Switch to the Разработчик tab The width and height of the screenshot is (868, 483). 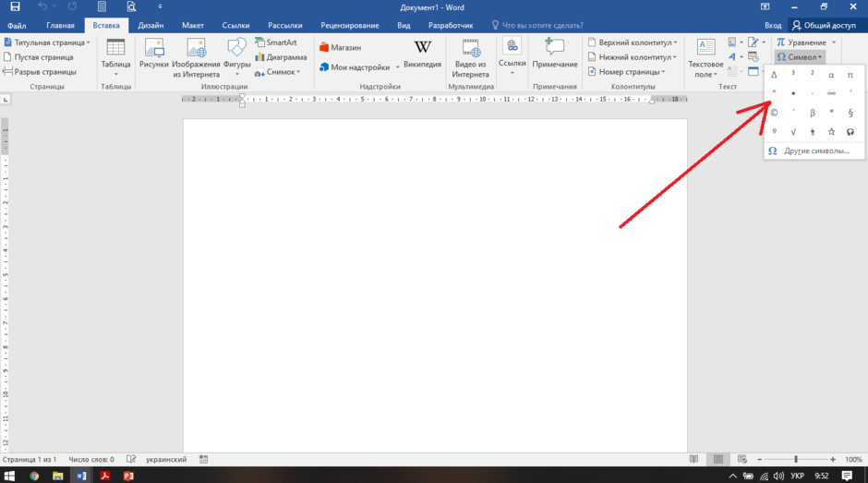point(451,26)
